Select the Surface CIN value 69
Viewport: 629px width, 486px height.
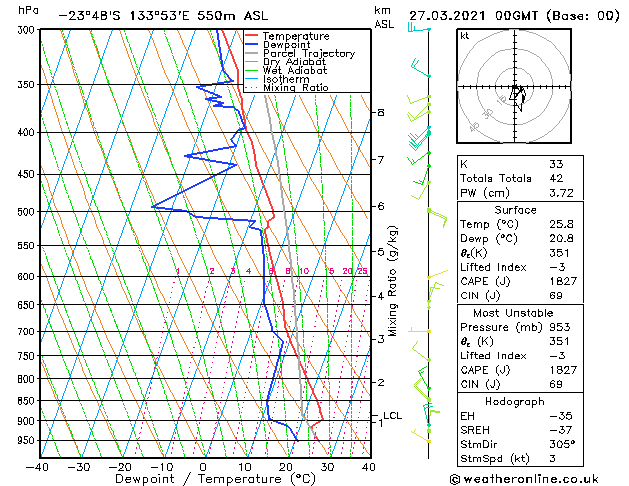556,296
